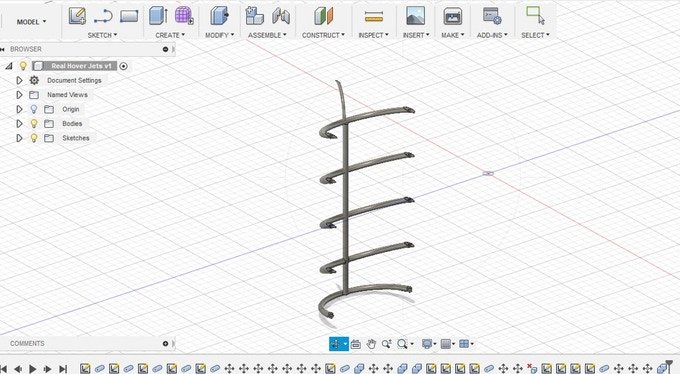Open the 3D Print make icon
This screenshot has height=374, width=680.
click(452, 16)
